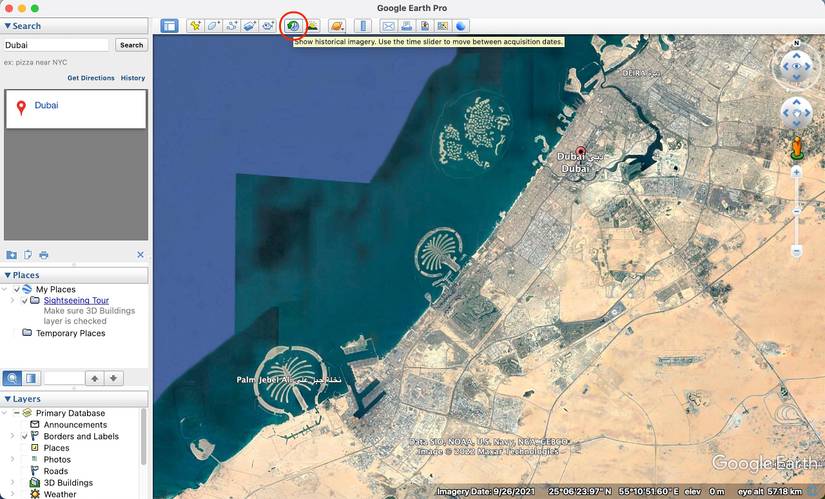Open the Ruler tool
The height and width of the screenshot is (499, 825).
tap(363, 26)
